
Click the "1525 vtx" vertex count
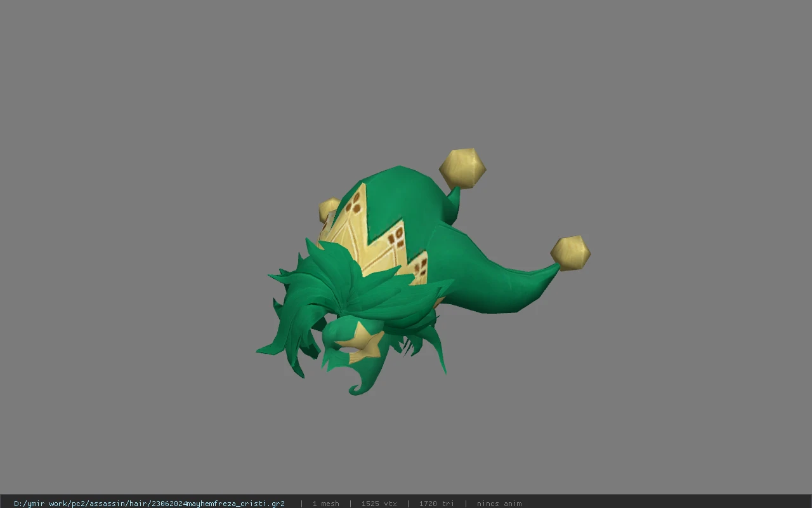point(379,504)
